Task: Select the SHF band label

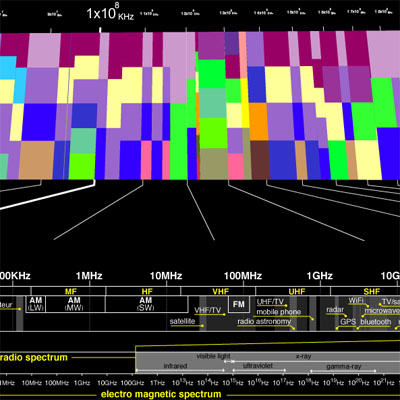Action: (x=371, y=292)
